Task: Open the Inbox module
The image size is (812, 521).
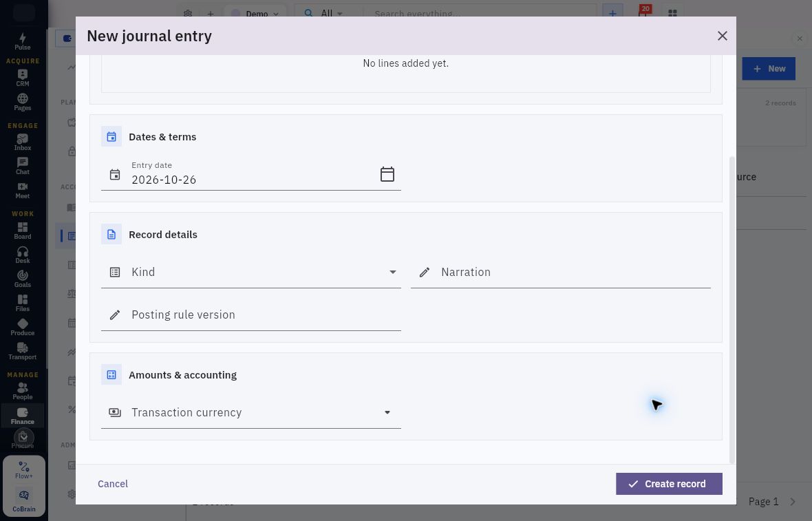Action: (22, 142)
